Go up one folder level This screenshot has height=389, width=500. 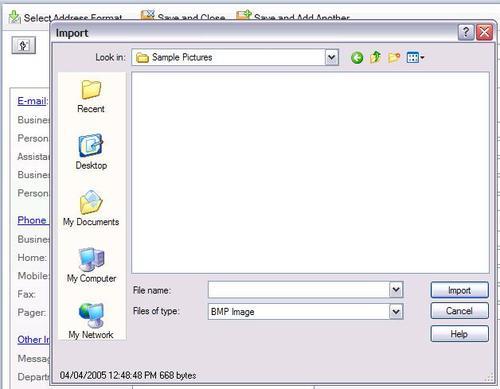click(x=375, y=57)
